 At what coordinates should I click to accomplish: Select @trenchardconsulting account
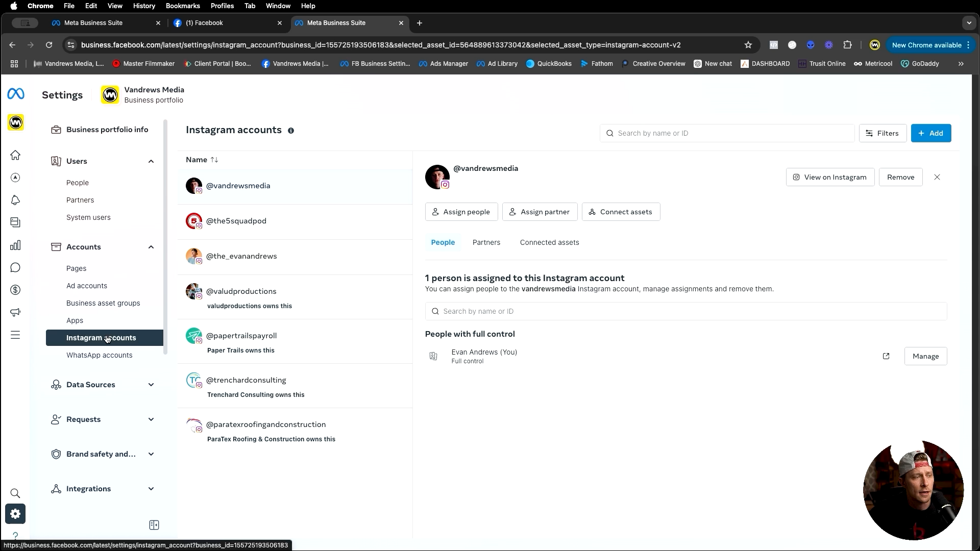pyautogui.click(x=295, y=386)
